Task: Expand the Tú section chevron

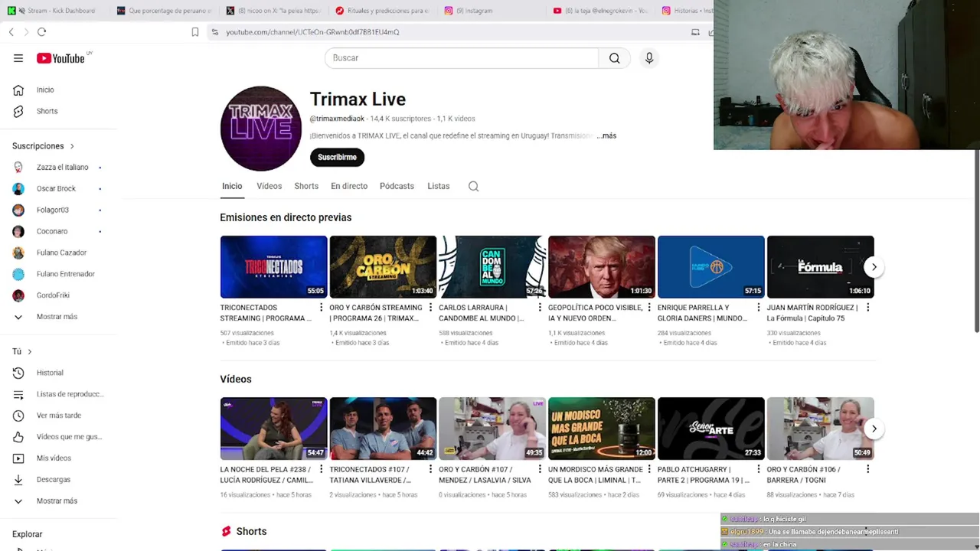Action: [30, 352]
